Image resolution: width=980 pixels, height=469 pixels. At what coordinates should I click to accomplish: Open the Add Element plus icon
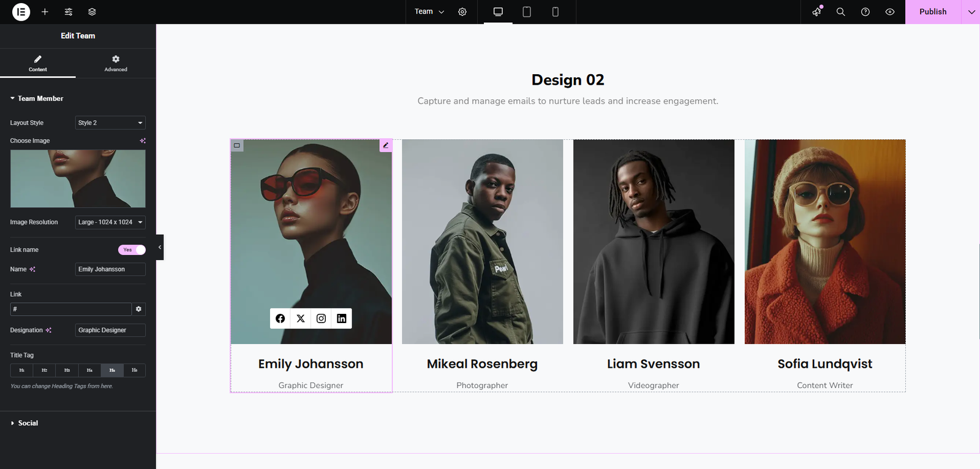point(45,12)
